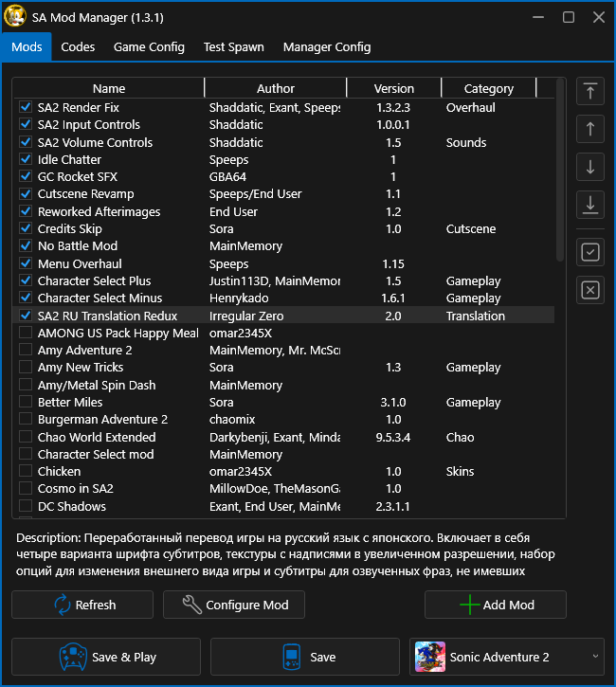
Task: Disable the Credits Skip mod
Action: click(x=26, y=228)
